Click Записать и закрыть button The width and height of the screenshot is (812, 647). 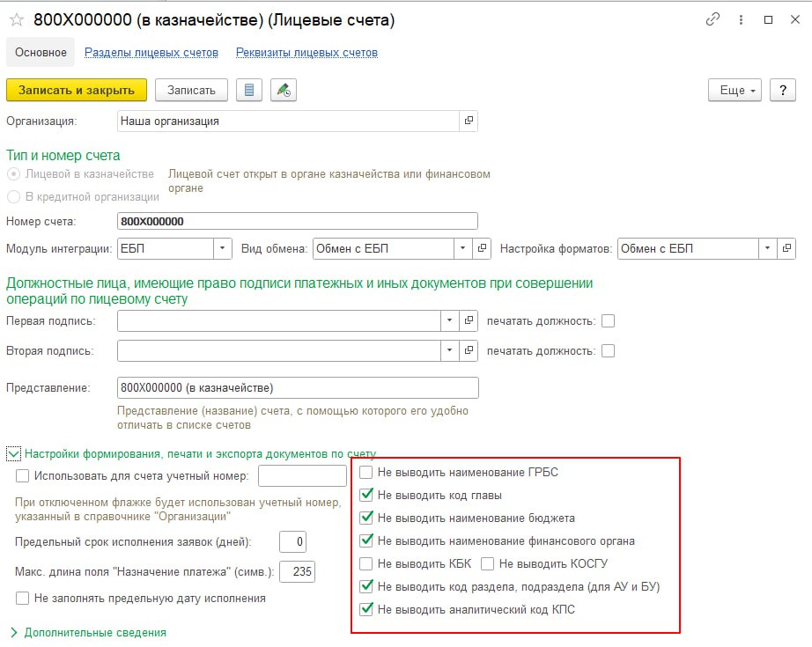(x=77, y=90)
